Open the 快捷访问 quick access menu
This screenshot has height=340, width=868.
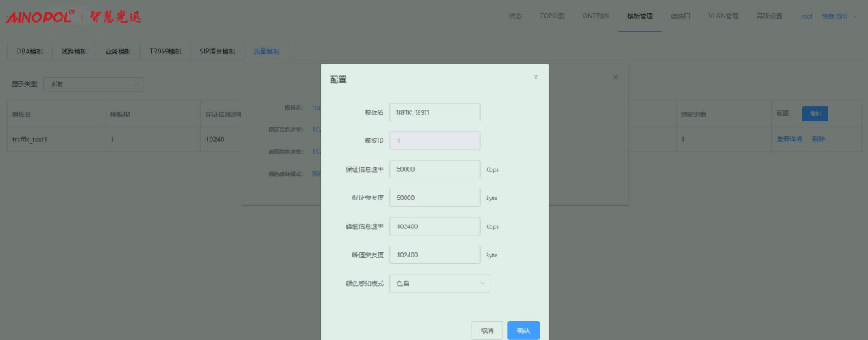click(834, 16)
